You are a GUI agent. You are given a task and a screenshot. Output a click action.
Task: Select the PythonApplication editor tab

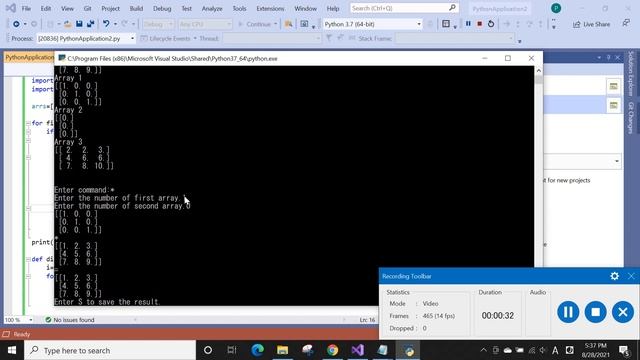click(x=29, y=58)
